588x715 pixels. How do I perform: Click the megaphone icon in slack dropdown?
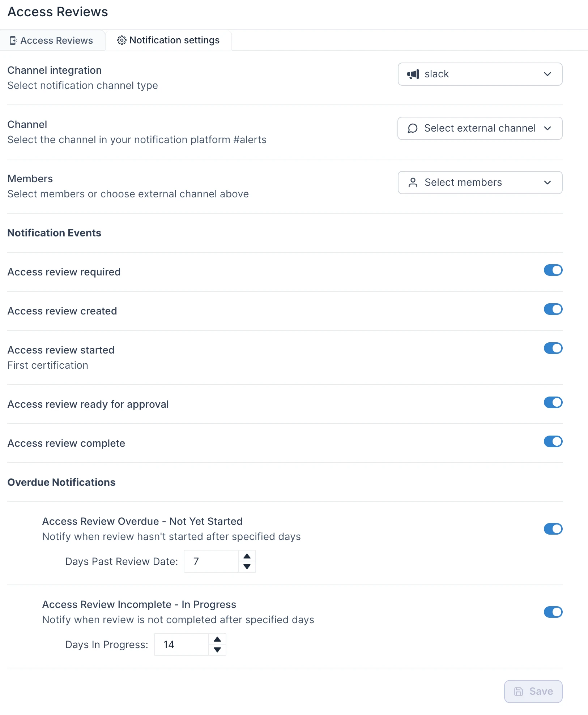pyautogui.click(x=413, y=74)
